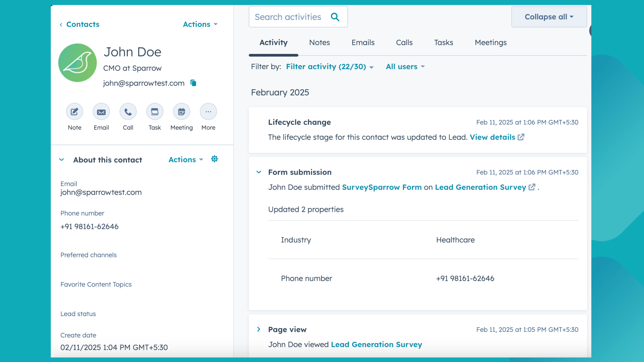Click the Search activities input field

(288, 17)
